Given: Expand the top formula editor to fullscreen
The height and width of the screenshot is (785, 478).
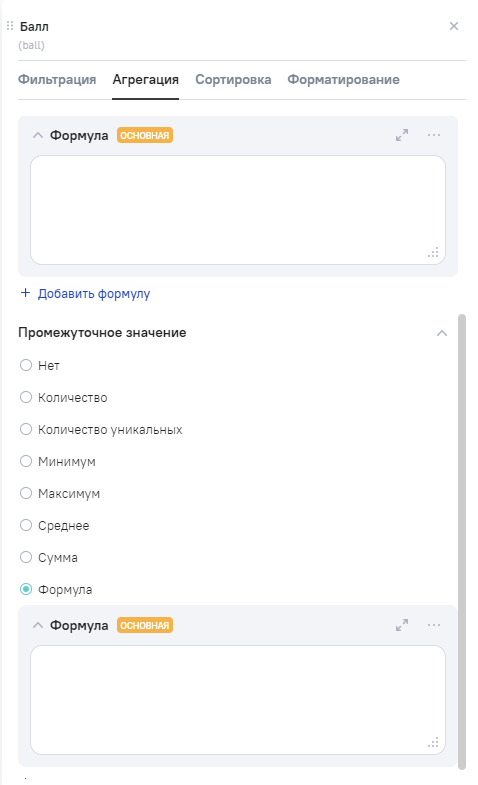Looking at the screenshot, I should pyautogui.click(x=402, y=135).
